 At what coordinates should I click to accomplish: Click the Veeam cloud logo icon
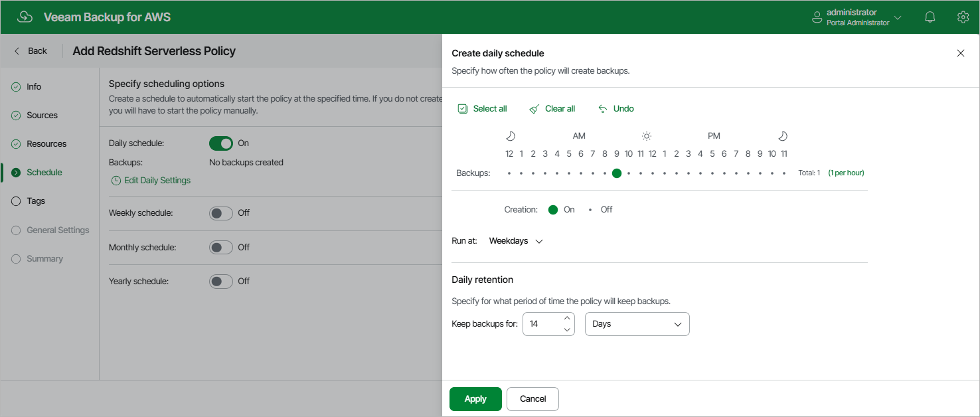[x=25, y=17]
